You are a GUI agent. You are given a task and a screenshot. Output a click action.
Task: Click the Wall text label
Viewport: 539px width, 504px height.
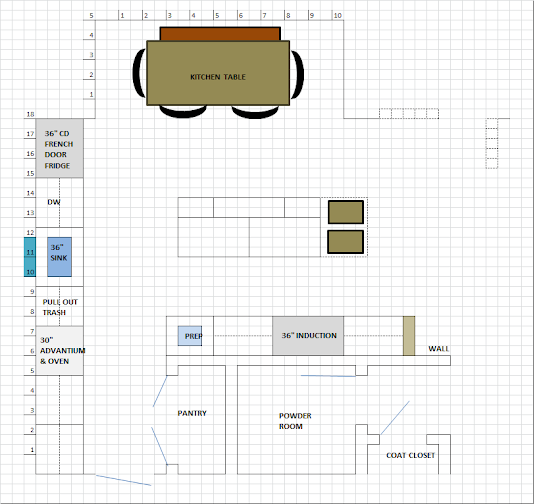[438, 349]
